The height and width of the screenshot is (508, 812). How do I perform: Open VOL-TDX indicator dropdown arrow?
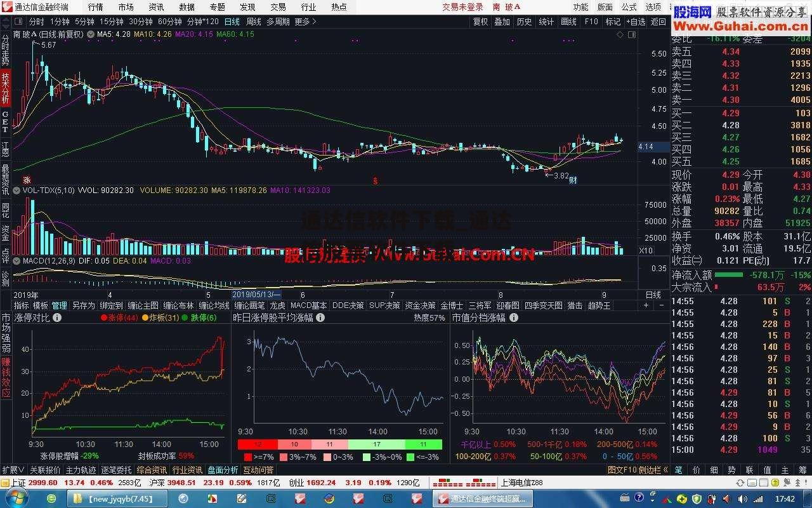click(x=17, y=190)
